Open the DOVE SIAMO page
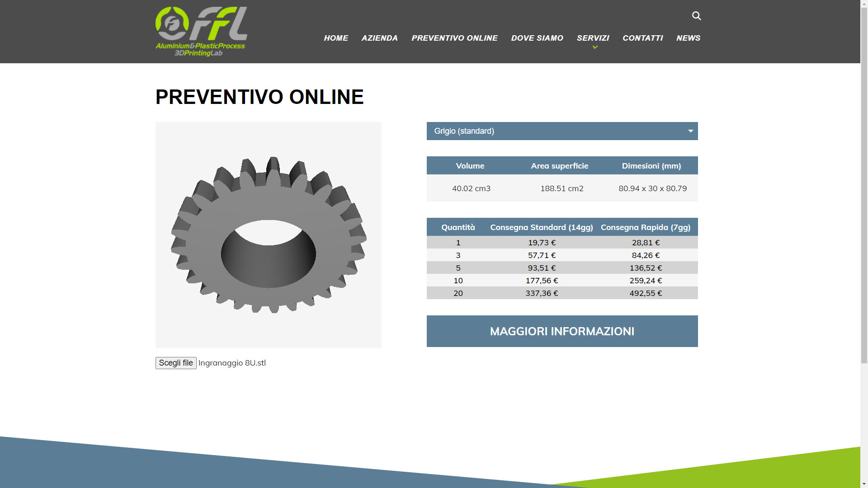The width and height of the screenshot is (868, 488). coord(537,38)
